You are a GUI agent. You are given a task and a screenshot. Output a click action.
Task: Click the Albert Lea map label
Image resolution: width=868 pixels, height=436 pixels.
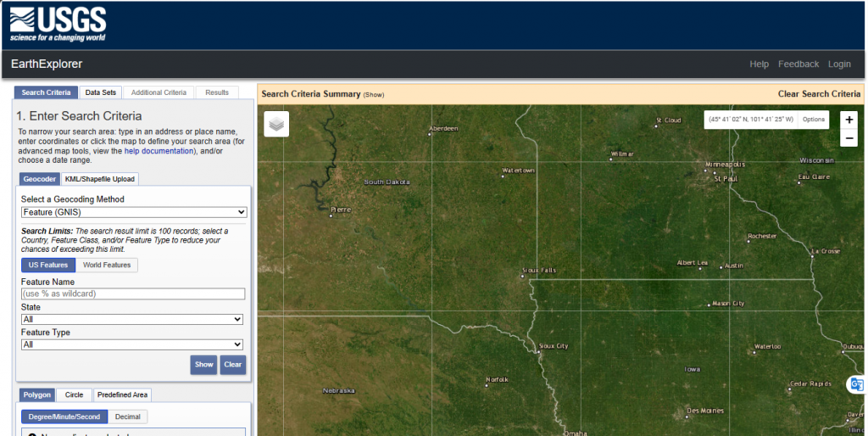click(x=692, y=263)
